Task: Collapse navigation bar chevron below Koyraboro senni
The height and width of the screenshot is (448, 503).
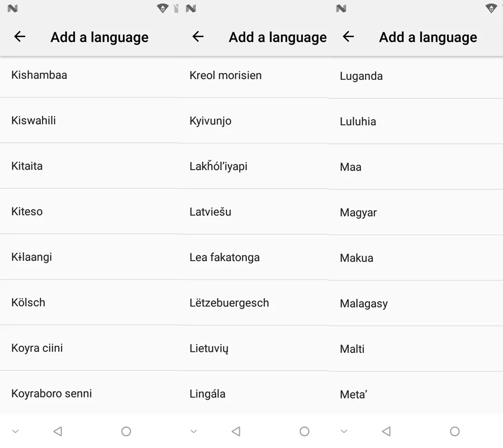Action: pos(16,431)
